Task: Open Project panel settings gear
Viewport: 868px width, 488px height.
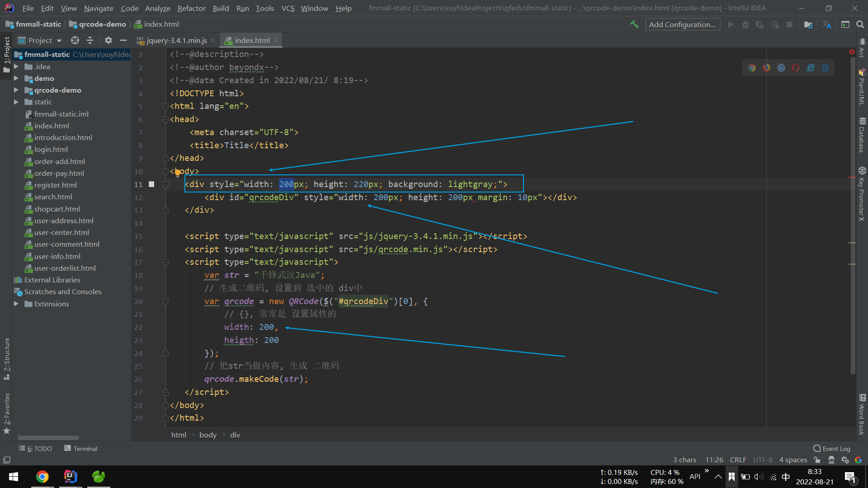Action: coord(108,40)
